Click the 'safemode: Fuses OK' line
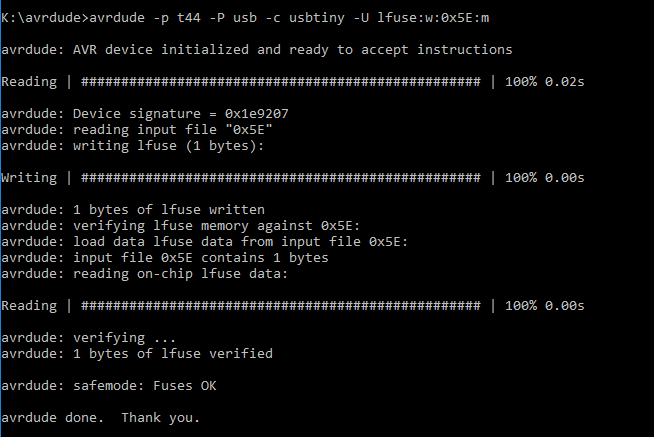This screenshot has height=437, width=654. (109, 386)
